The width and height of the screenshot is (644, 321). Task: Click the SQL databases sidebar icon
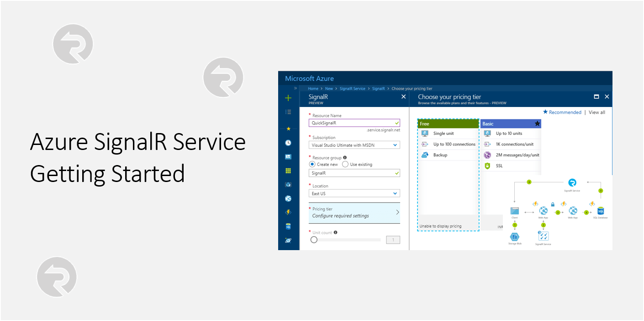(x=288, y=226)
